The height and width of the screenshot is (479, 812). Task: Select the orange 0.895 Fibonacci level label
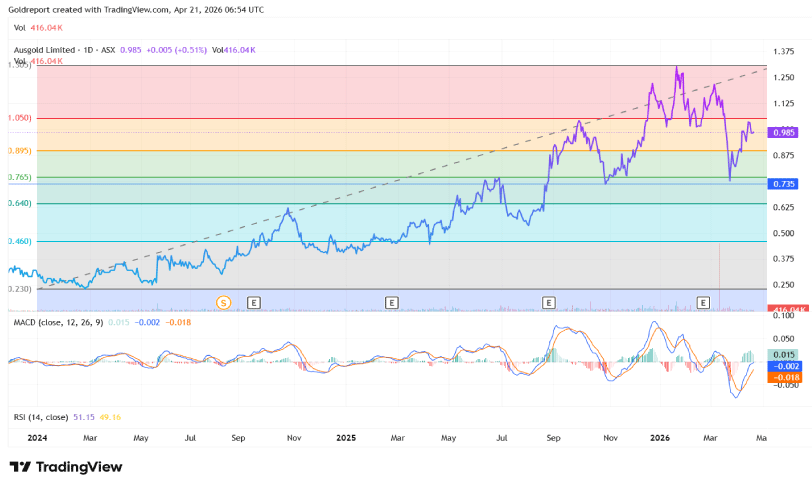pos(19,150)
